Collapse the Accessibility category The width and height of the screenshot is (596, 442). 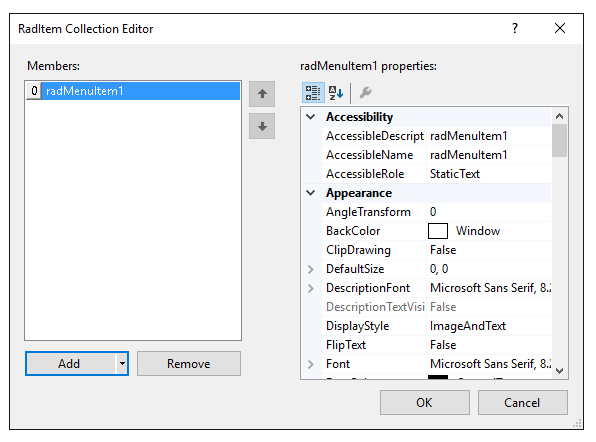point(311,117)
